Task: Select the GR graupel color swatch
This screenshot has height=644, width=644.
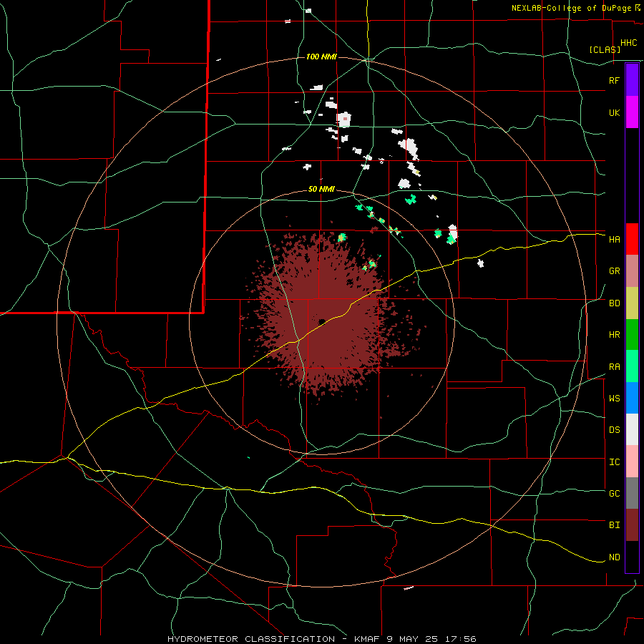Action: point(632,271)
